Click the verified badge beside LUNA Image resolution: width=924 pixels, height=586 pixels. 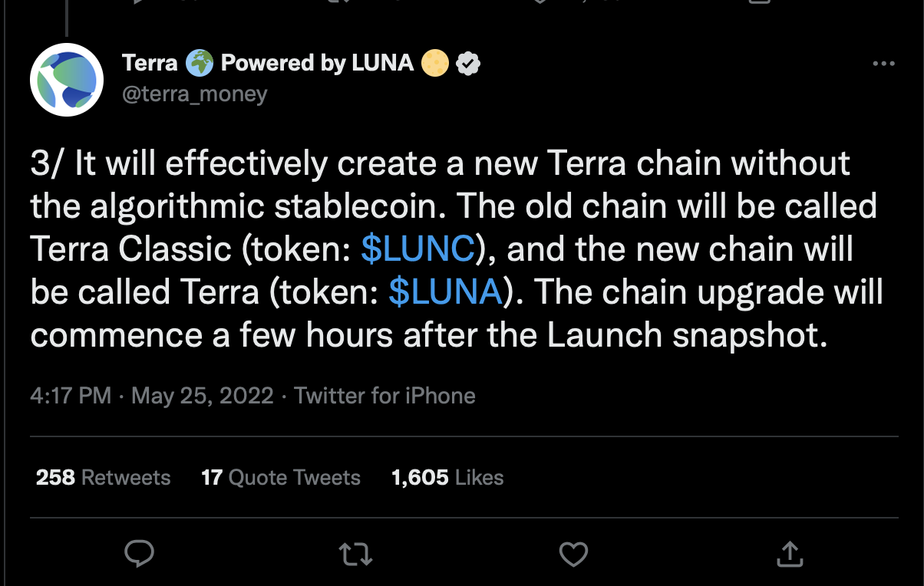[x=468, y=64]
